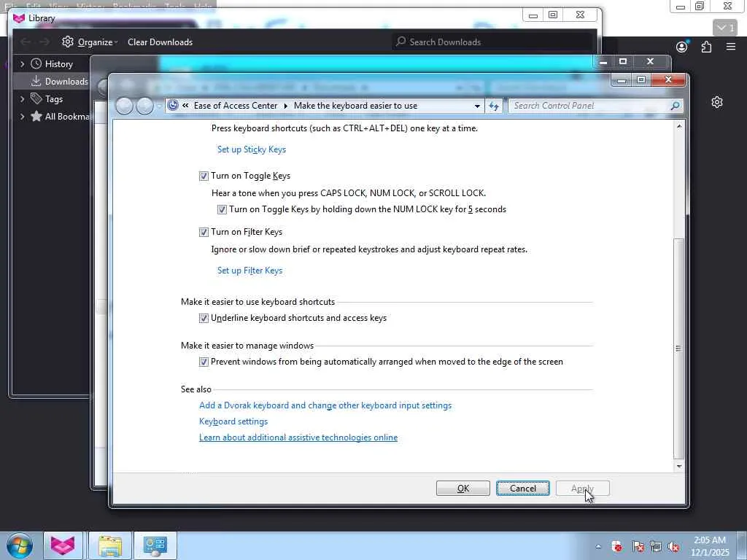Refresh the Control Panel address bar

click(494, 106)
